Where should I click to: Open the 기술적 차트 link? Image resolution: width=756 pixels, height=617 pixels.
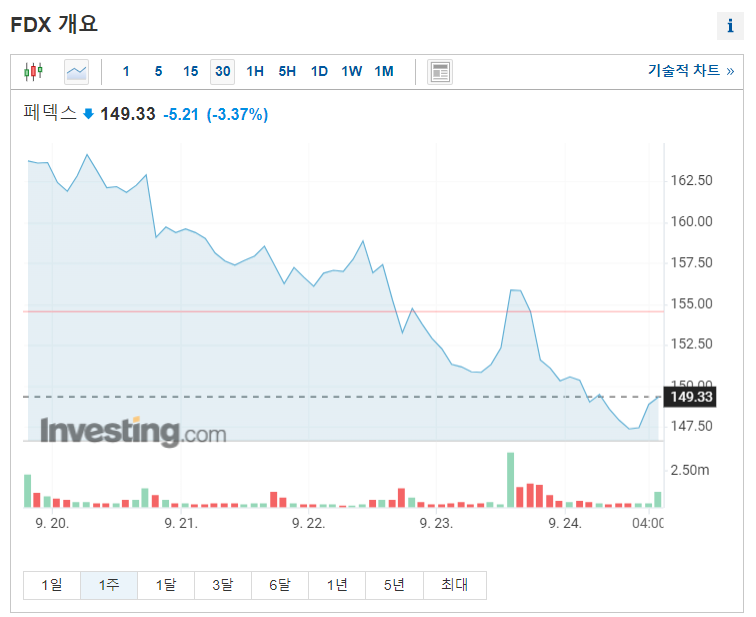(691, 71)
